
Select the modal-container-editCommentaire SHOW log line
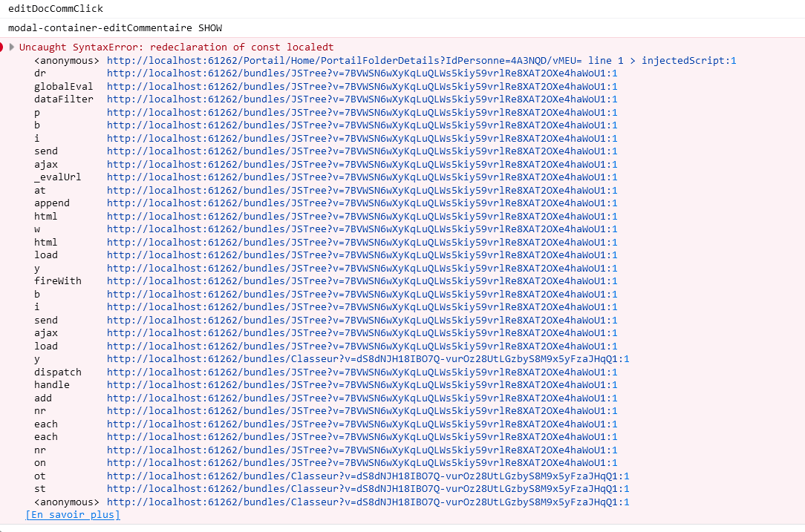click(115, 27)
